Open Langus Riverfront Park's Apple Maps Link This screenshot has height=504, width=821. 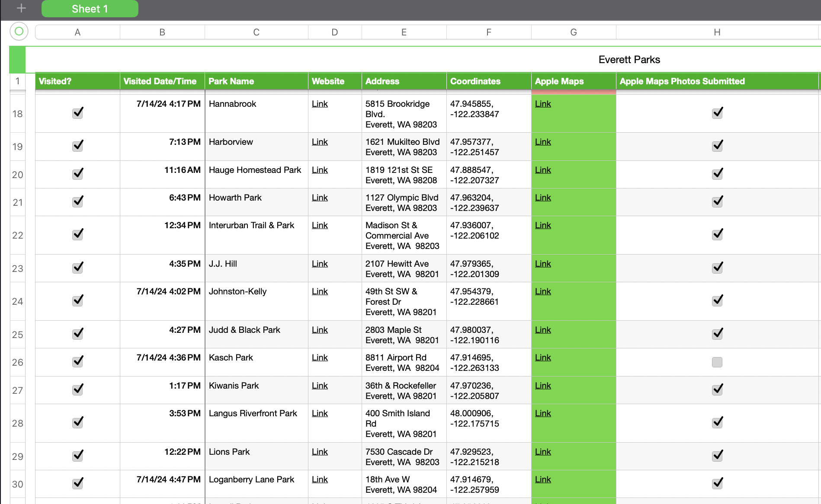point(542,413)
